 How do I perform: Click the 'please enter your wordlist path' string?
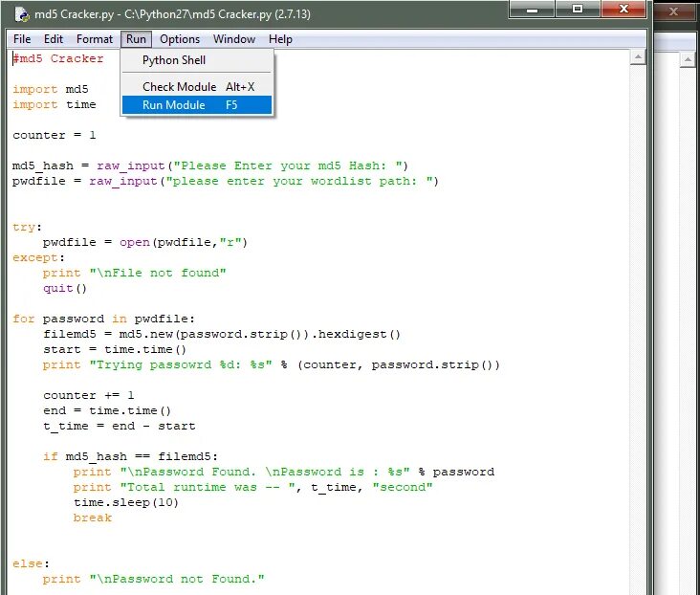[x=298, y=181]
